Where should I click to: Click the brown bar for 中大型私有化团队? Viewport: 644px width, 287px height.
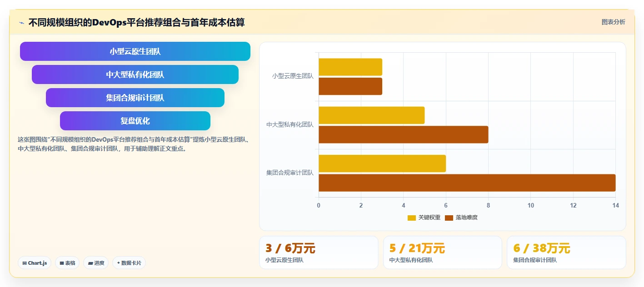tap(403, 134)
